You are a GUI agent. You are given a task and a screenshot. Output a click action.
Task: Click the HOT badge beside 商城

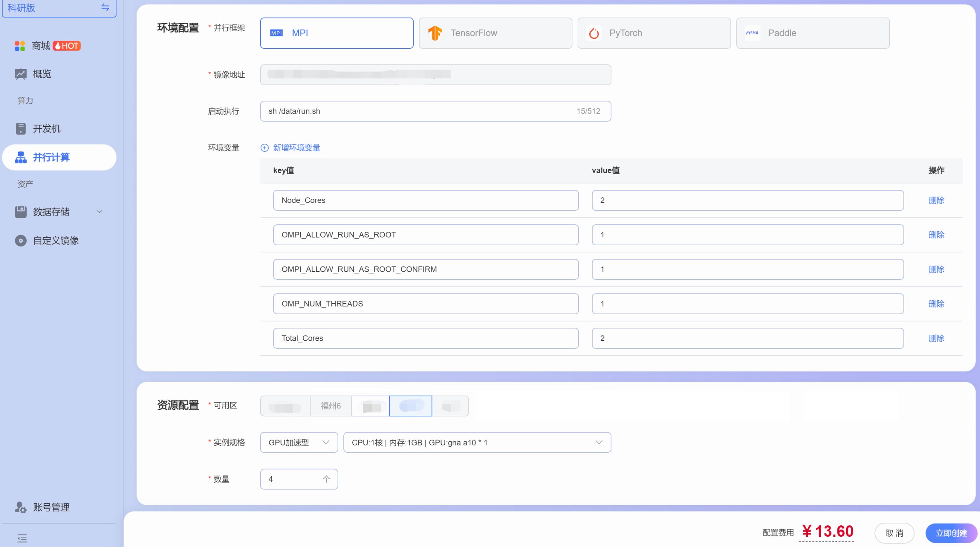pyautogui.click(x=67, y=46)
